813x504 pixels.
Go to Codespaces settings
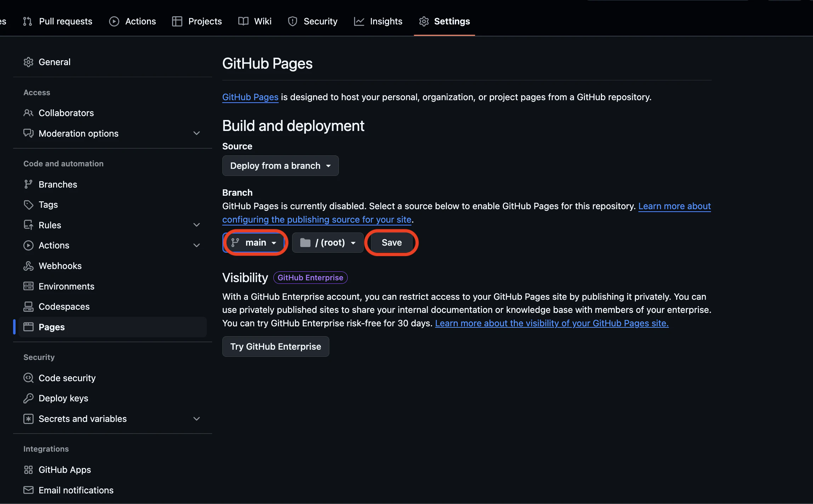(x=113, y=307)
